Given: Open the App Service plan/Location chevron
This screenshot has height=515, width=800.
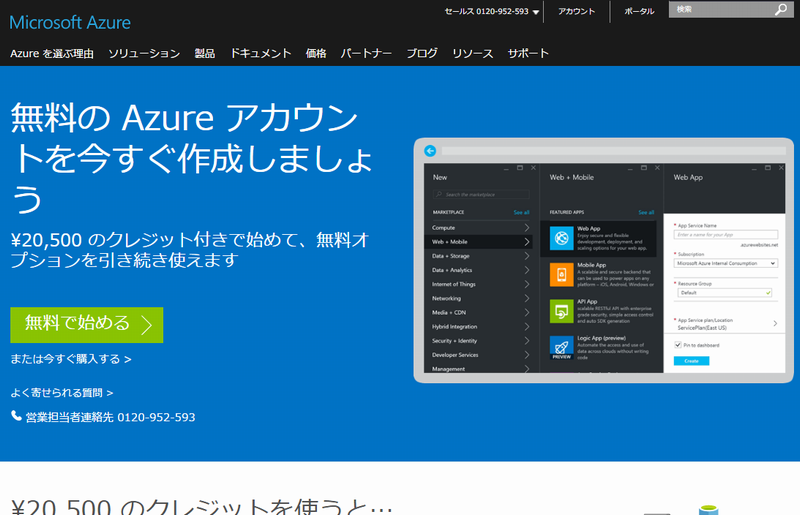Looking at the screenshot, I should coord(775,324).
